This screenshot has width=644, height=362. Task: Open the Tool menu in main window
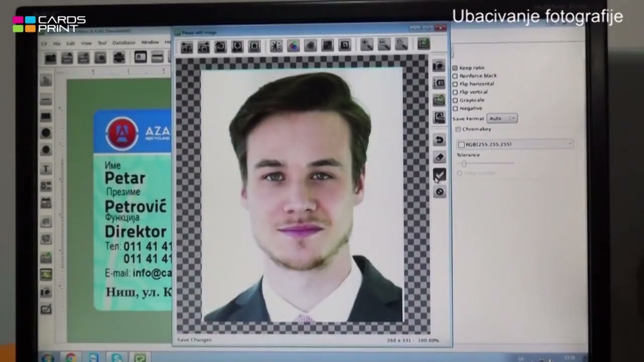click(x=102, y=43)
